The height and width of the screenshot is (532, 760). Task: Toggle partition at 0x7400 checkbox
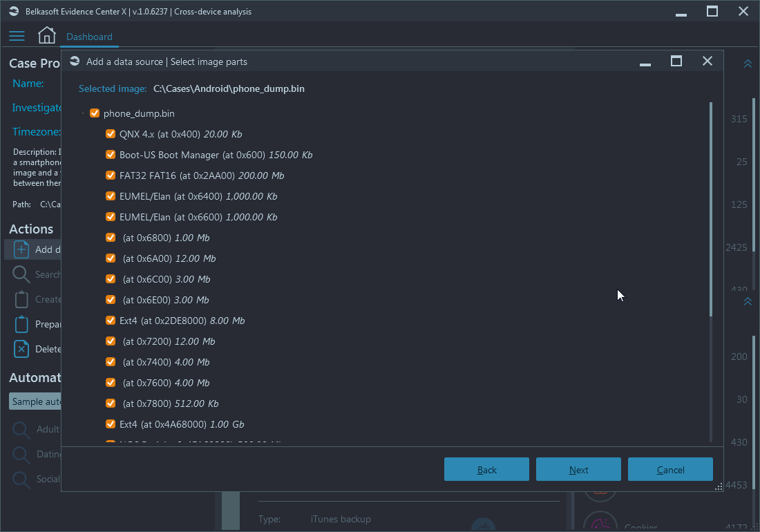[x=111, y=362]
